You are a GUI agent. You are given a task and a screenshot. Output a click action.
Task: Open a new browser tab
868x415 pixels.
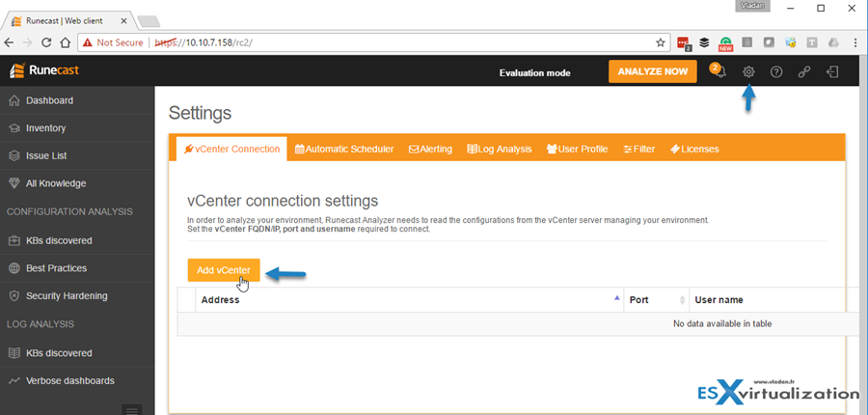pyautogui.click(x=149, y=21)
